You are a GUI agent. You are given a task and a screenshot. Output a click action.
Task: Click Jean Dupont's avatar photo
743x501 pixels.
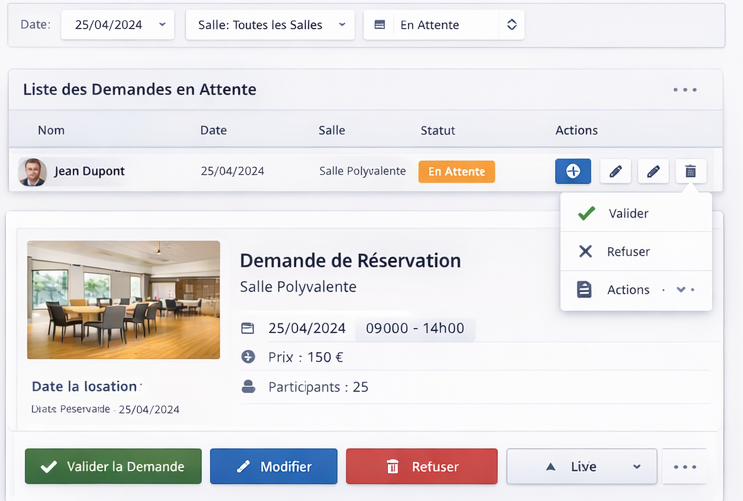32,172
